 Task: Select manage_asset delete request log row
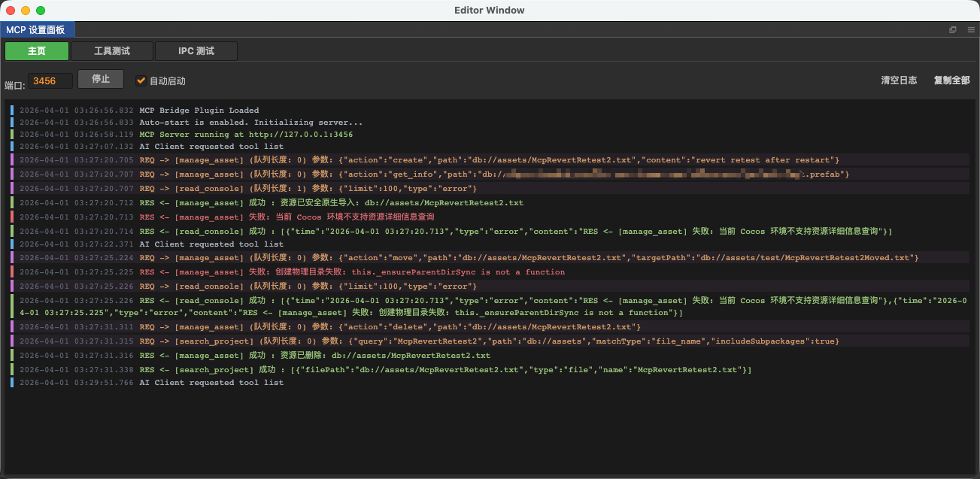pos(490,327)
